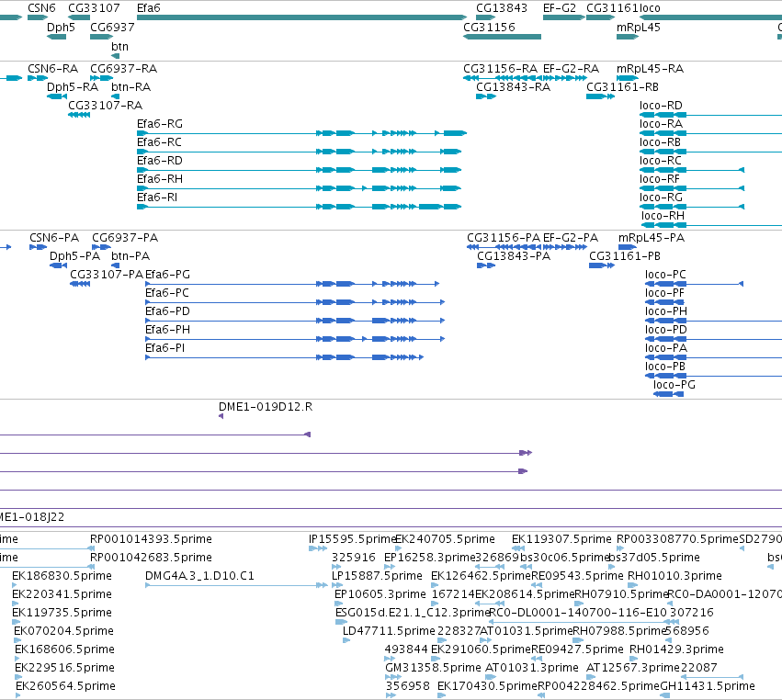782x700 pixels.
Task: Click the btn gene label
Action: pos(119,46)
